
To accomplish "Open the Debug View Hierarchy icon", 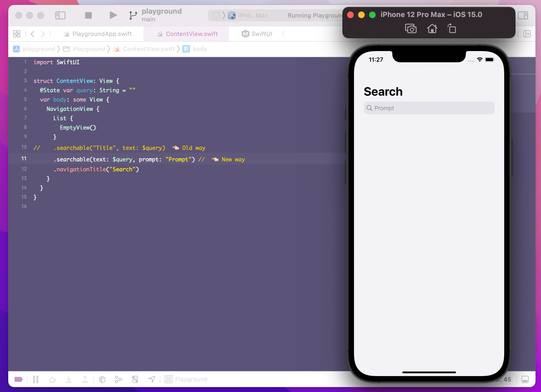I will click(x=102, y=379).
